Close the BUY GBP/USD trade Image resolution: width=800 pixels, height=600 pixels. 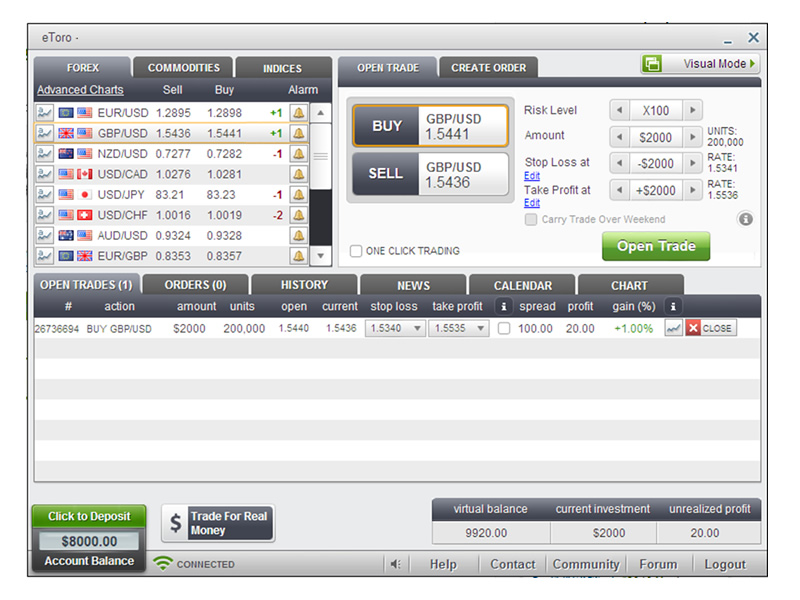click(711, 328)
